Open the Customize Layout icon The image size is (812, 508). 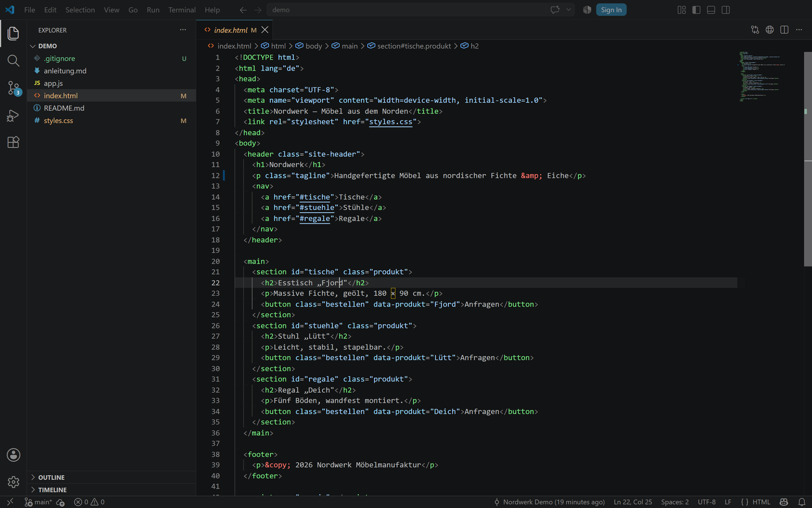pos(682,10)
